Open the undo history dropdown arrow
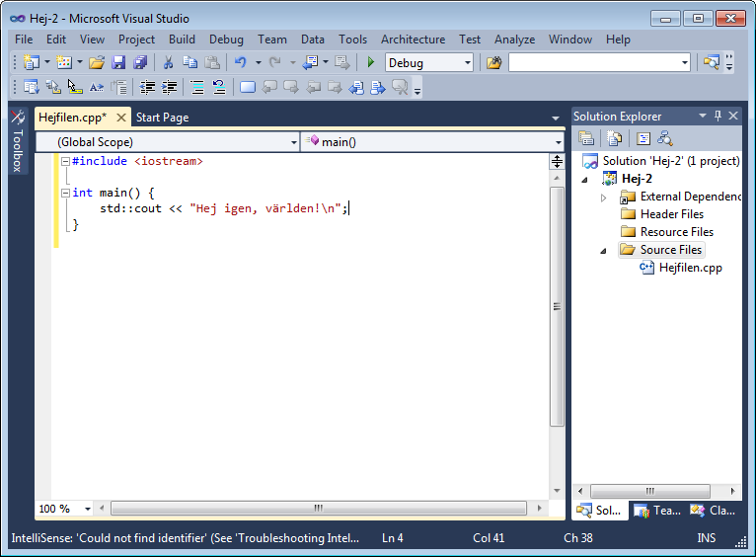The height and width of the screenshot is (557, 756). 259,62
